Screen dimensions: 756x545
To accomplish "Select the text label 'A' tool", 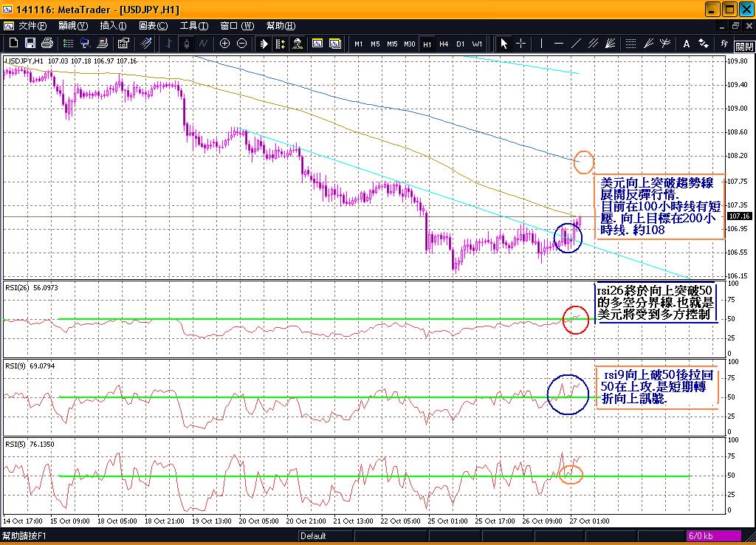I will click(x=686, y=44).
